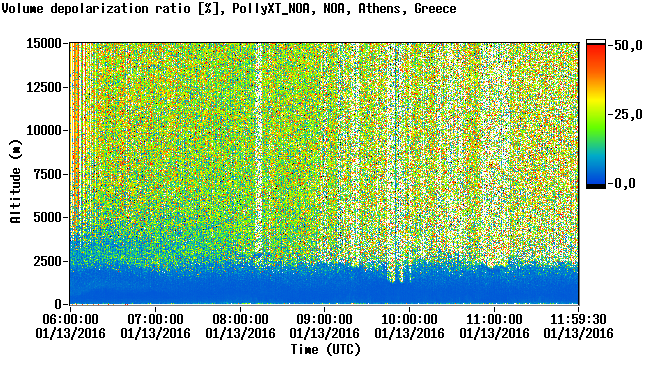665x389 pixels.
Task: Click the 06:00:00 time tick label
Action: click(x=70, y=319)
